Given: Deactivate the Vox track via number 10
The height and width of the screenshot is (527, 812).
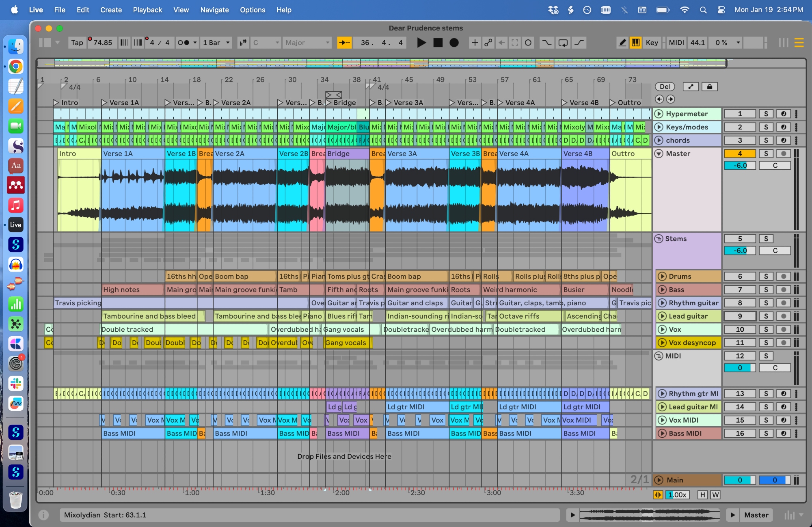Looking at the screenshot, I should 740,330.
